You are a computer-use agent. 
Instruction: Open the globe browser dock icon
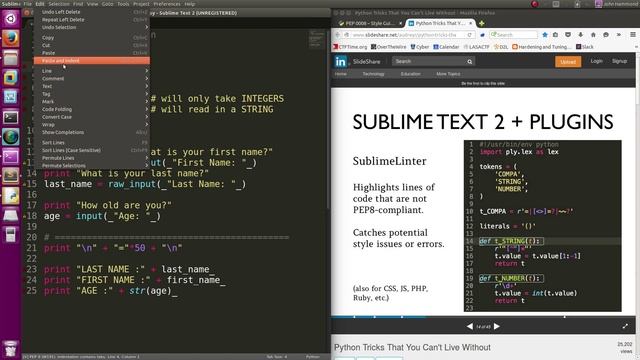[x=11, y=137]
